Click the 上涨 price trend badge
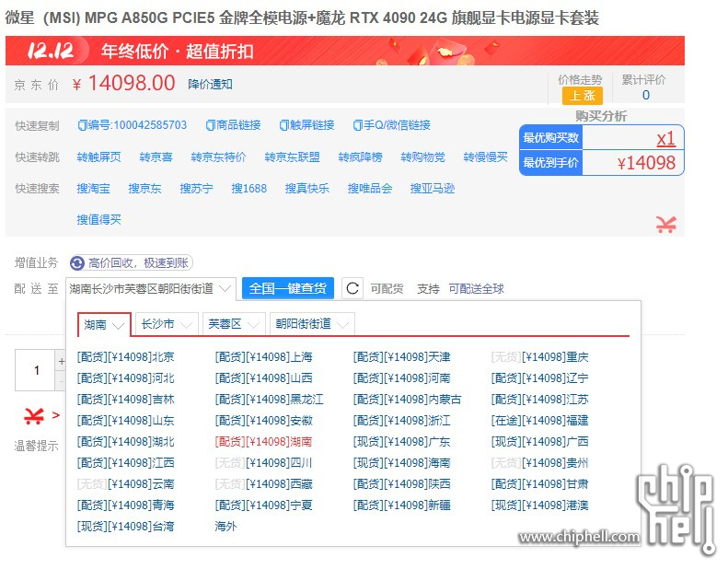728x569 pixels. coord(583,96)
